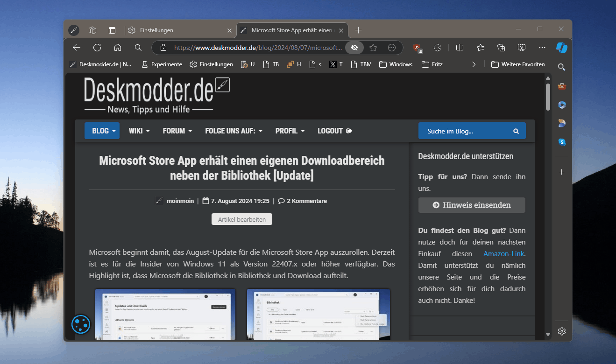Image resolution: width=616 pixels, height=364 pixels.
Task: Add sidebar app with plus icon
Action: pos(562,172)
